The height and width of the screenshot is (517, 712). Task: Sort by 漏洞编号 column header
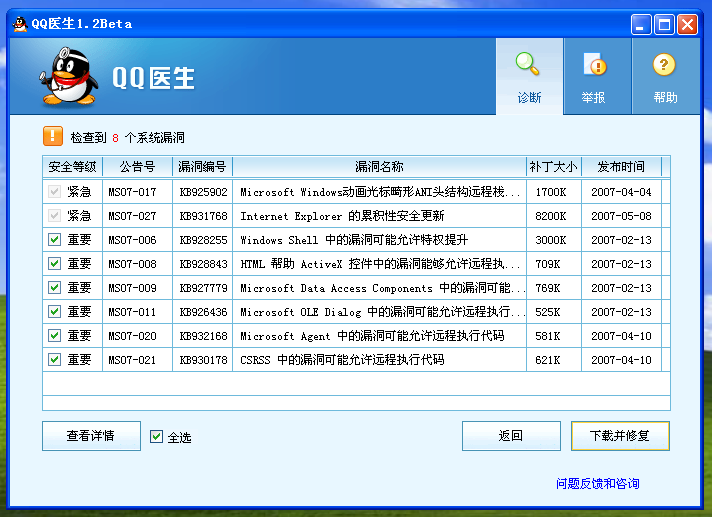pyautogui.click(x=203, y=167)
